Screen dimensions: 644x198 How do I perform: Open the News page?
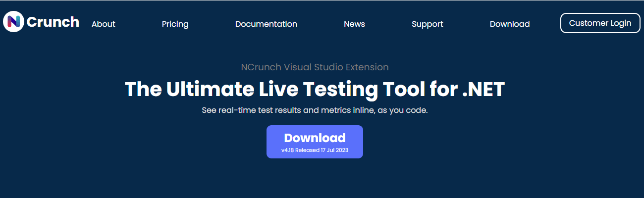354,24
